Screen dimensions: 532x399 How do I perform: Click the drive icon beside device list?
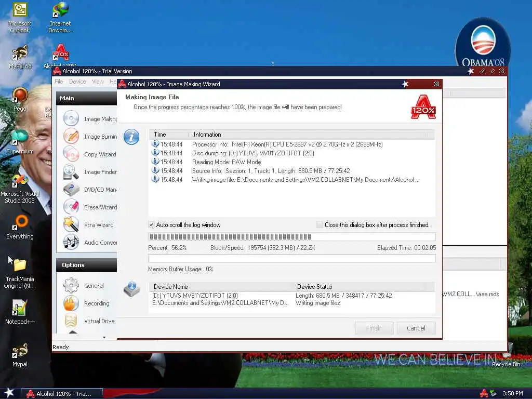pyautogui.click(x=131, y=289)
